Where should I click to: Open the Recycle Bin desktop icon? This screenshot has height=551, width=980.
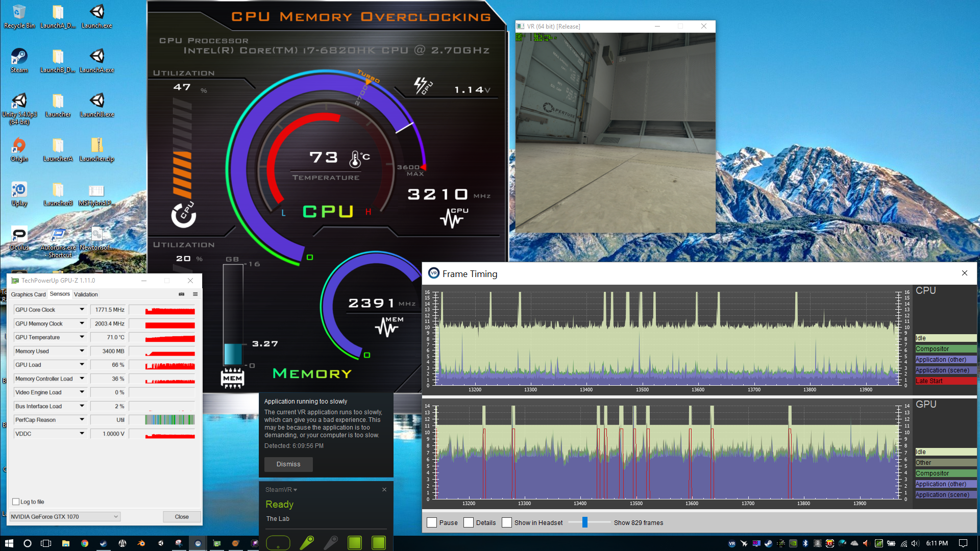[19, 16]
